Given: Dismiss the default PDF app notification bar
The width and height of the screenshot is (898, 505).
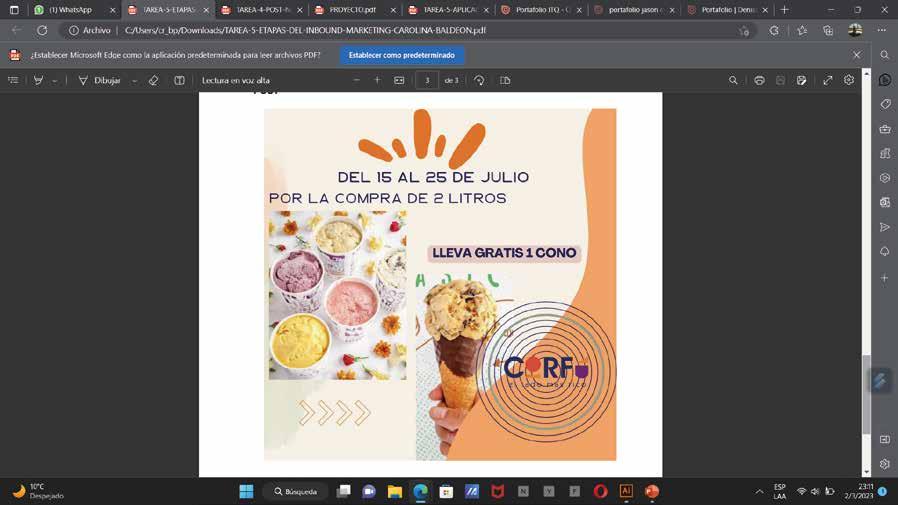Looking at the screenshot, I should point(857,55).
